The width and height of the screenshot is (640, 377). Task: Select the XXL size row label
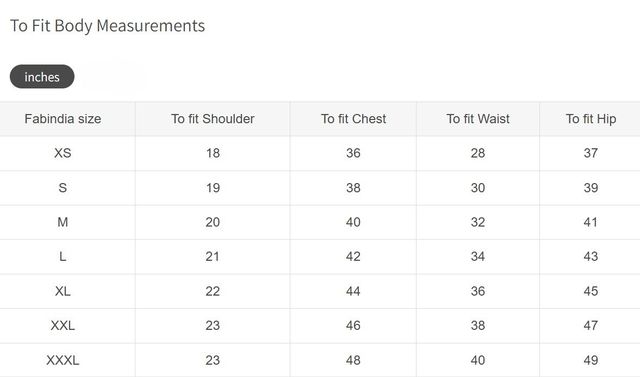click(63, 325)
